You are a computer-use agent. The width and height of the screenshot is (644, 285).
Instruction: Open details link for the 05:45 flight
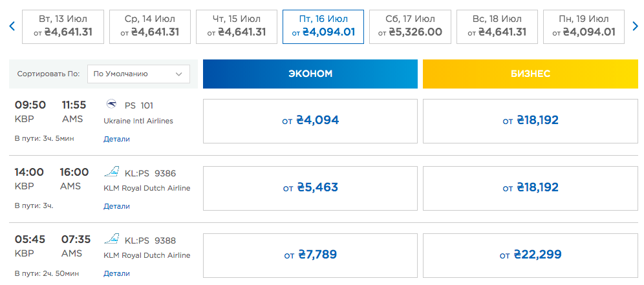(116, 274)
